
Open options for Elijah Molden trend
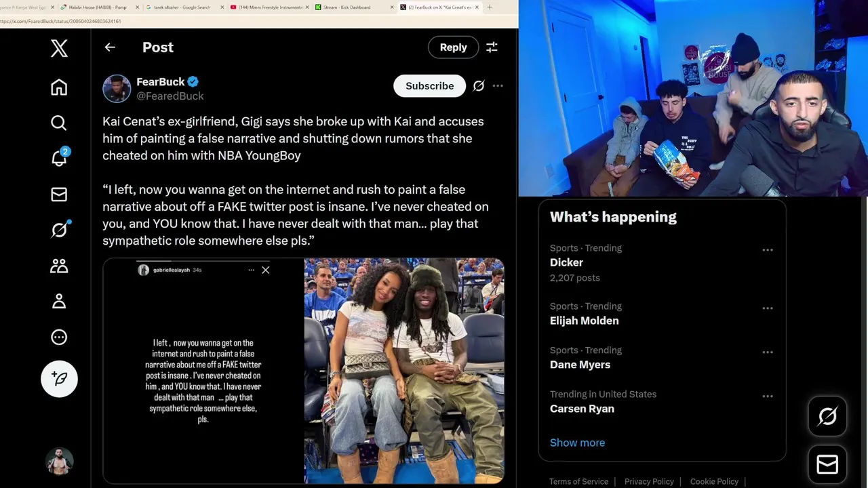point(768,308)
